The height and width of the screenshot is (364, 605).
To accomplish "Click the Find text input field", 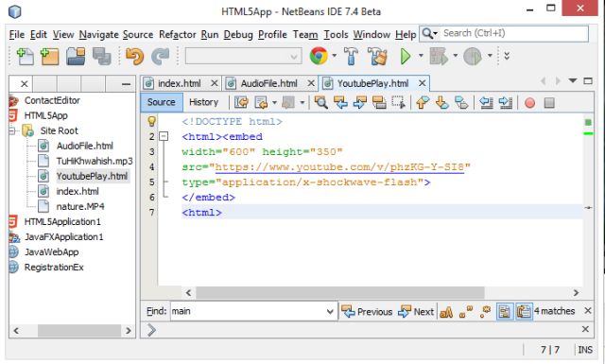I will click(248, 311).
